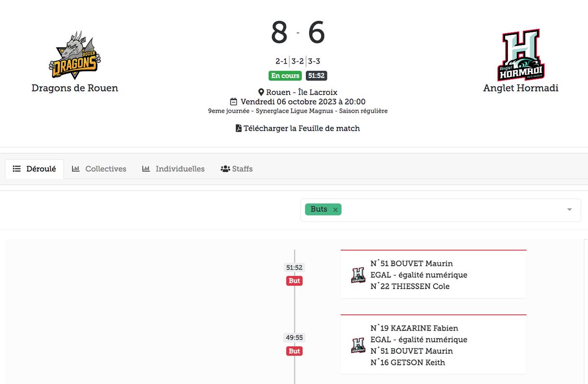Open the Staffs tab
The height and width of the screenshot is (384, 588).
point(237,168)
